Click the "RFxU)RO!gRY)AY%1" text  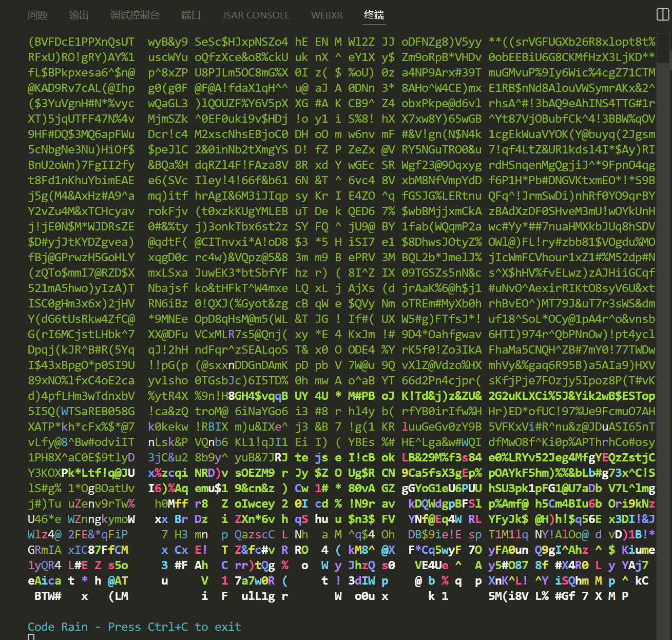point(81,57)
